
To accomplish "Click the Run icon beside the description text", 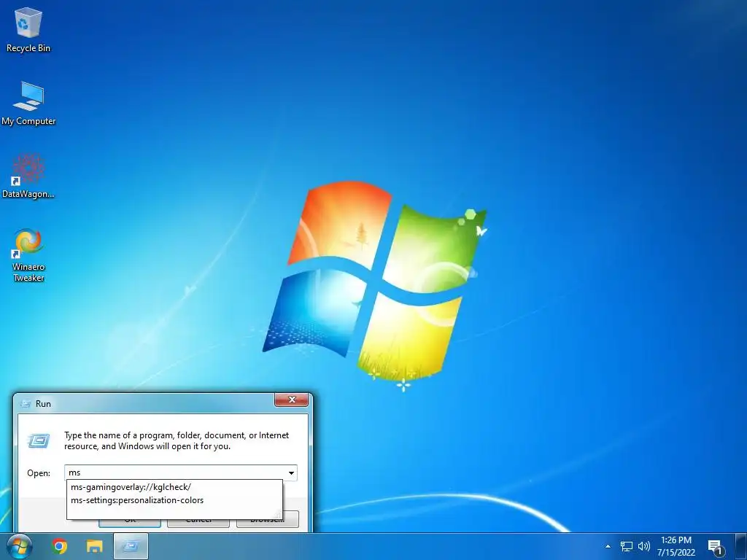I will (39, 440).
